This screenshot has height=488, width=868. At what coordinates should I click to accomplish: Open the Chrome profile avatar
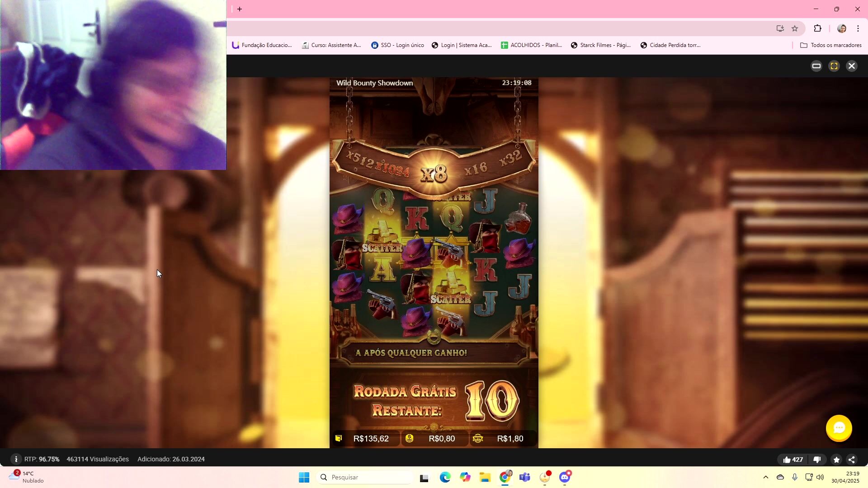842,28
